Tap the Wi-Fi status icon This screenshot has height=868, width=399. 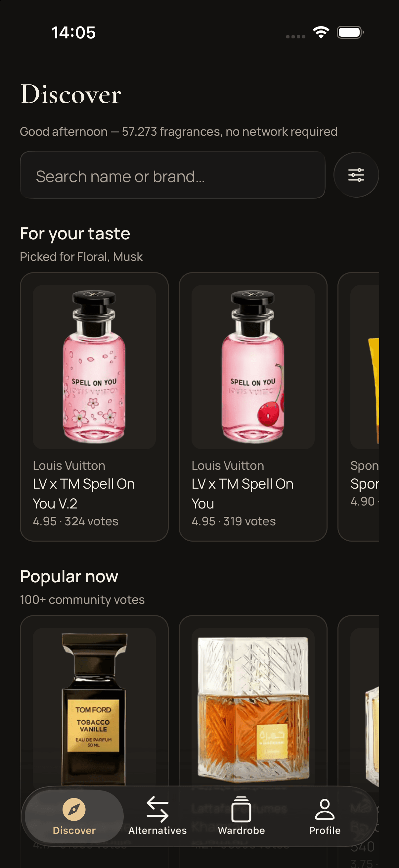pos(321,32)
